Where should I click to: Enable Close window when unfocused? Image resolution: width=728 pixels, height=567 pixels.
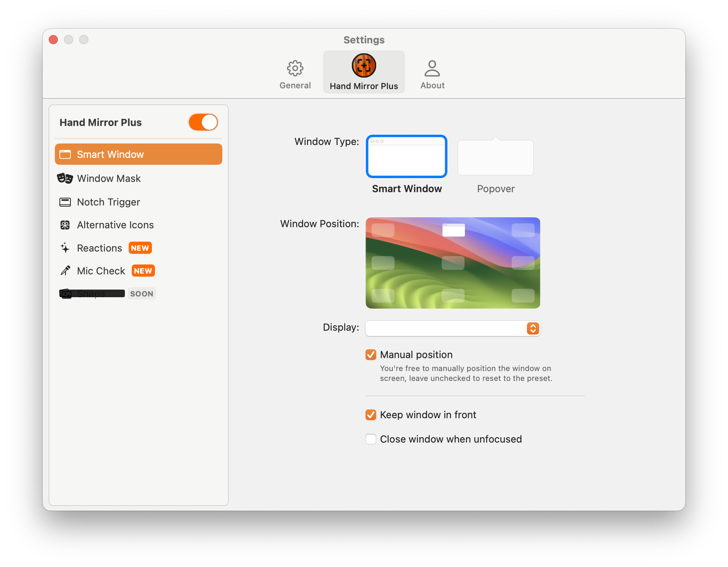(x=371, y=439)
